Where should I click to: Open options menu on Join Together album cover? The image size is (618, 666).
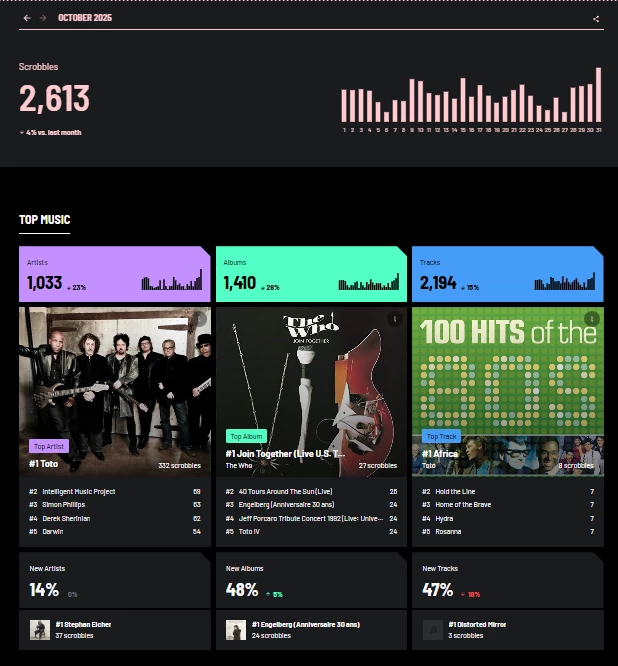pos(395,319)
